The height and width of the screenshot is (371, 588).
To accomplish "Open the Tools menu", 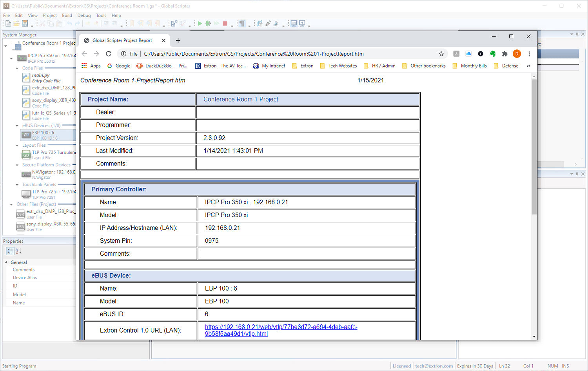I will 101,16.
